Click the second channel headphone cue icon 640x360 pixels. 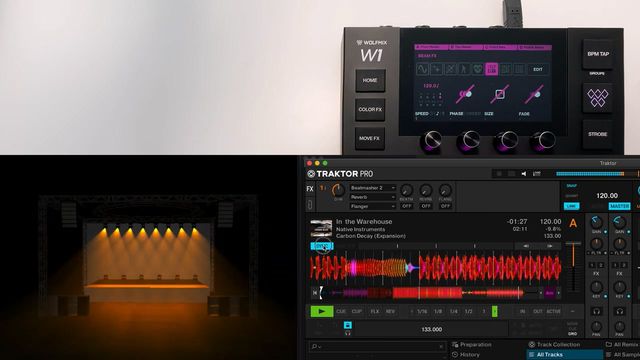click(x=620, y=311)
